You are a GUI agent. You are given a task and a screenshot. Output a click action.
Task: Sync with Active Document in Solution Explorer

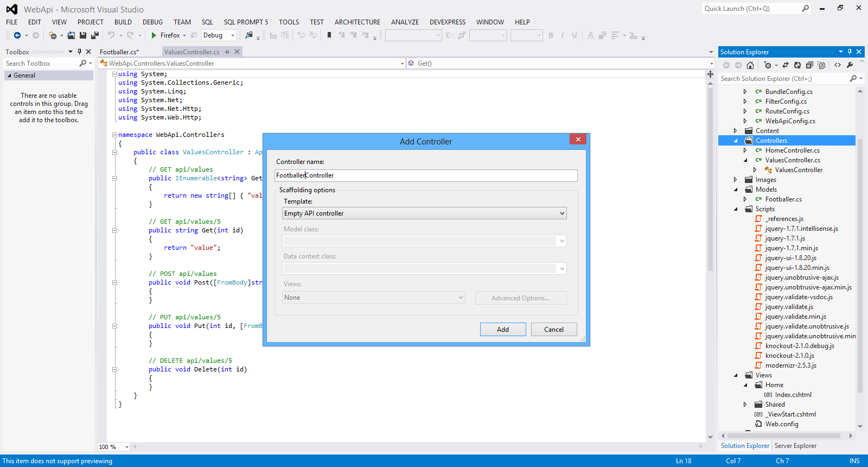click(x=785, y=65)
